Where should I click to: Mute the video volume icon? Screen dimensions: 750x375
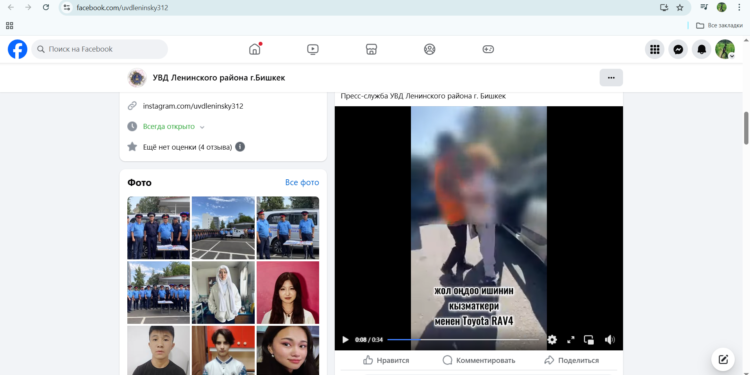[609, 340]
